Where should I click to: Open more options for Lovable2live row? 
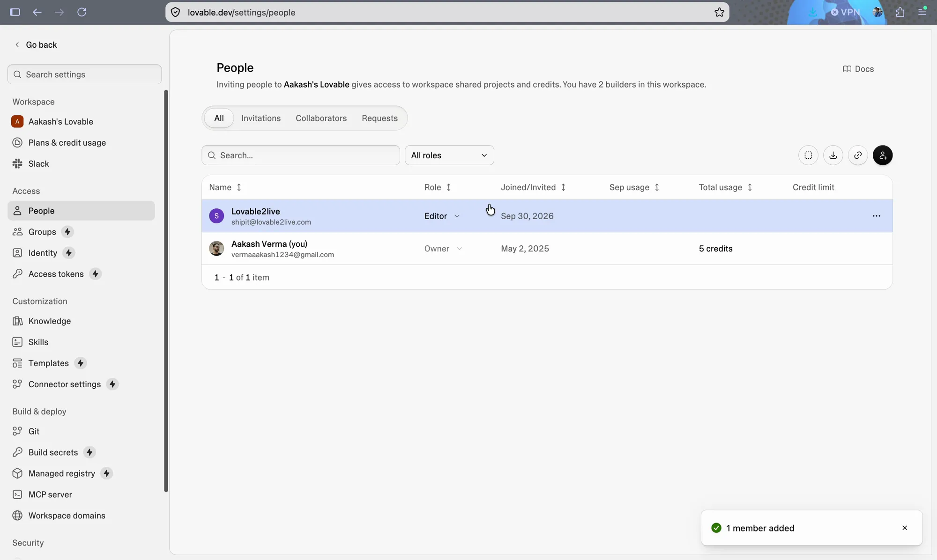click(x=877, y=216)
